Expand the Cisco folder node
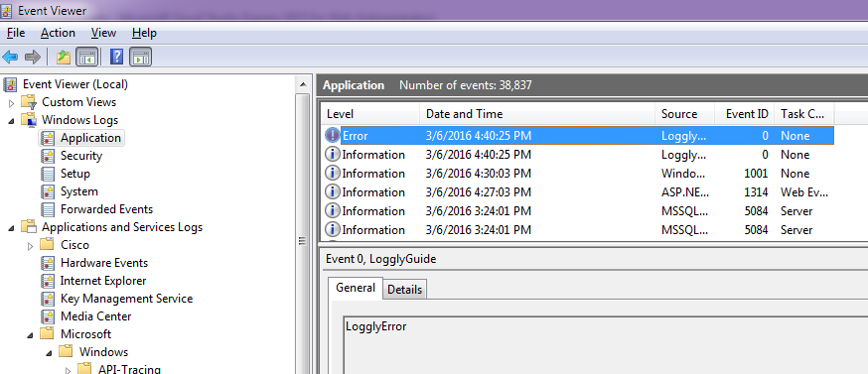The image size is (868, 374). pyautogui.click(x=31, y=246)
